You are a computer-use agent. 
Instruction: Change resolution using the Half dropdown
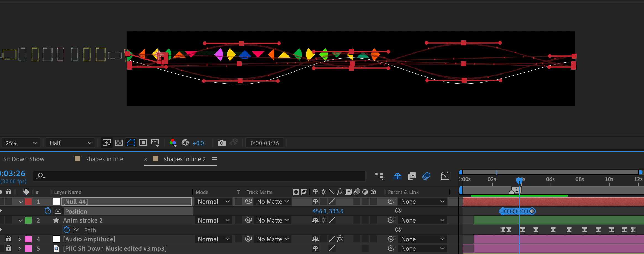point(70,143)
